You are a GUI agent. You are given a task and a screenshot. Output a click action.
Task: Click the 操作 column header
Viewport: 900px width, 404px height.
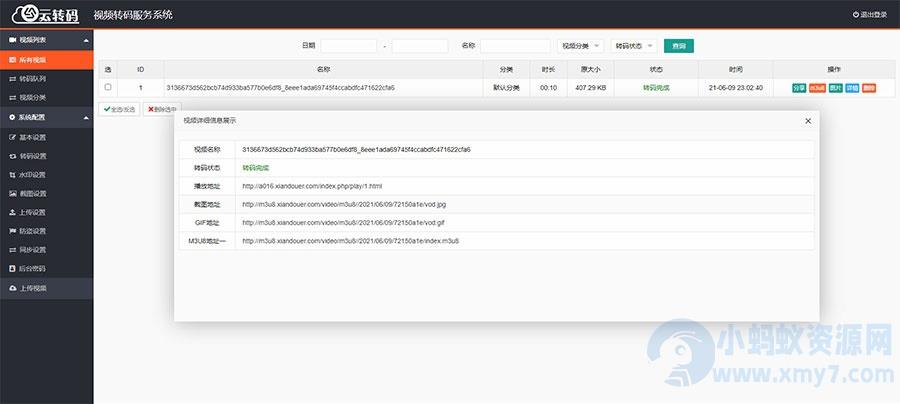tap(834, 69)
